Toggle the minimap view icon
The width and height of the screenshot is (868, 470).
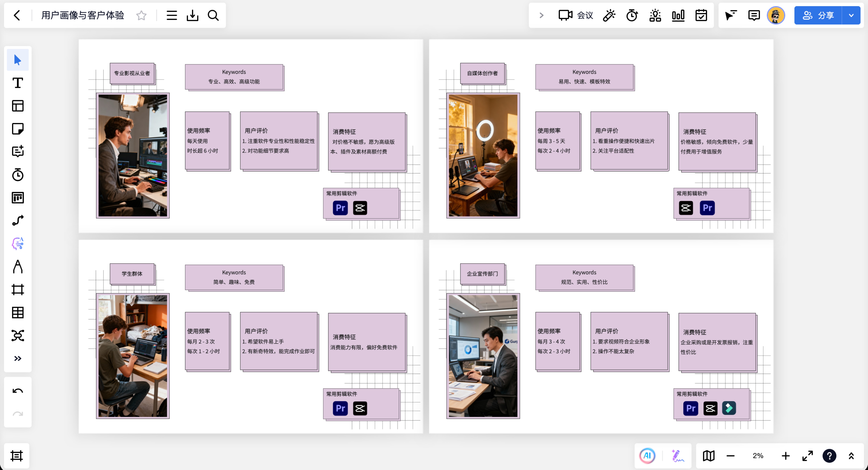tap(709, 456)
